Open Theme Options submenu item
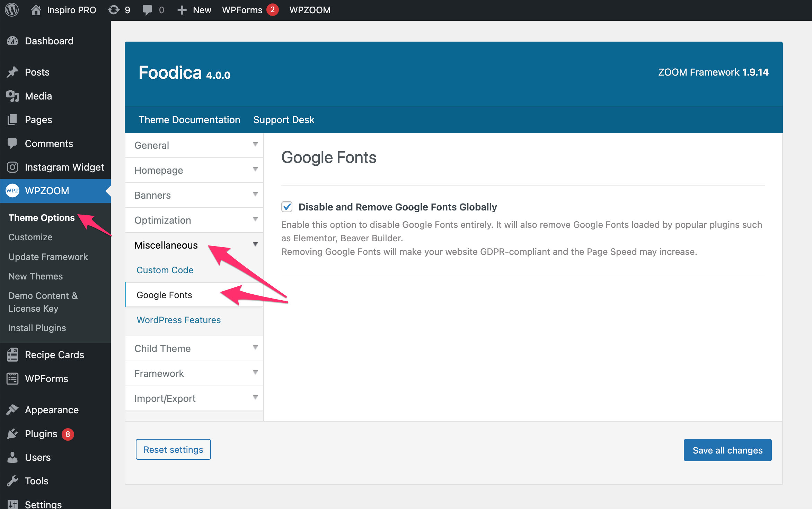 coord(42,217)
